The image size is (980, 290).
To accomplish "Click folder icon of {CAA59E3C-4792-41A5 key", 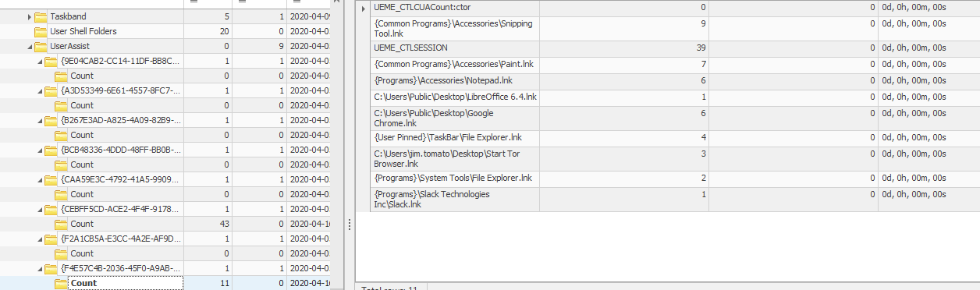I will [51, 179].
